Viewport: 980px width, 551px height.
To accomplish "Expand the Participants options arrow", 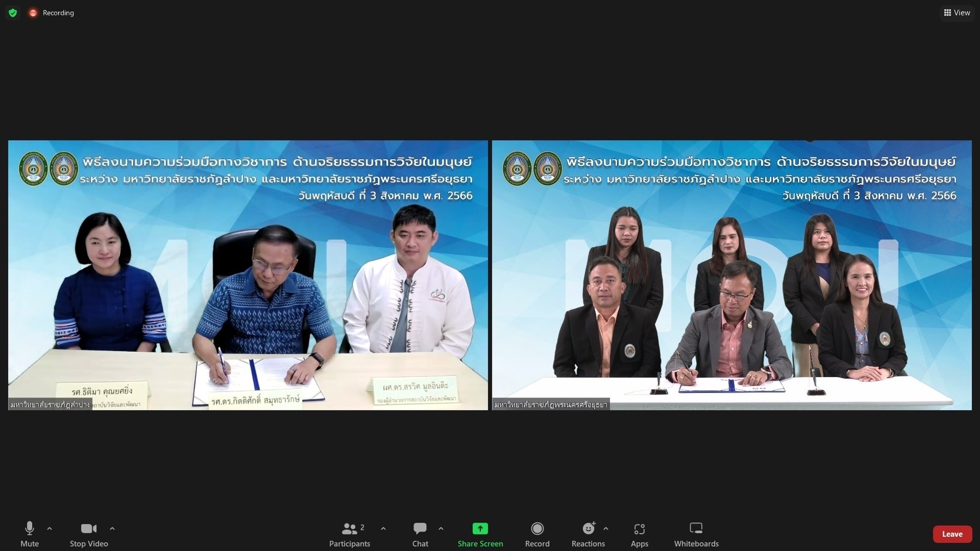I will (x=383, y=529).
